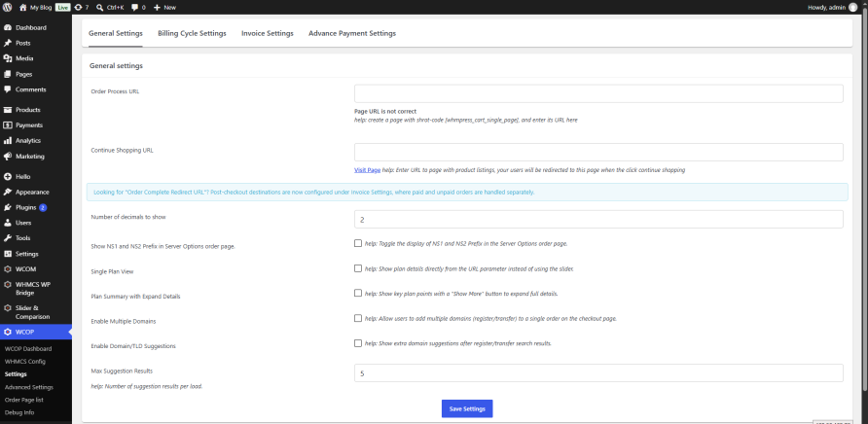Viewport: 868px width, 424px height.
Task: Click the Save Settings button
Action: 467,408
